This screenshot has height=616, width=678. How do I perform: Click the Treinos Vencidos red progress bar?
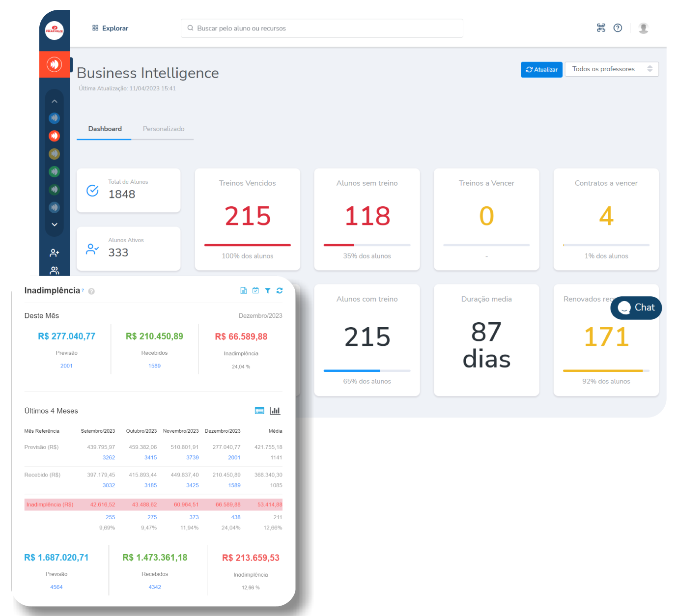(248, 245)
